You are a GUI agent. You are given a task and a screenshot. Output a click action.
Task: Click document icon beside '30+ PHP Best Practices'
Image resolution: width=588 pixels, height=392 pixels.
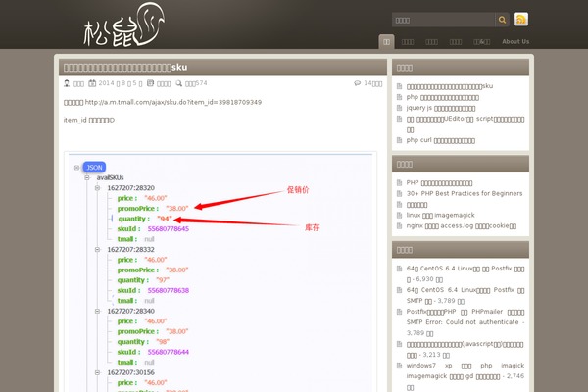400,193
